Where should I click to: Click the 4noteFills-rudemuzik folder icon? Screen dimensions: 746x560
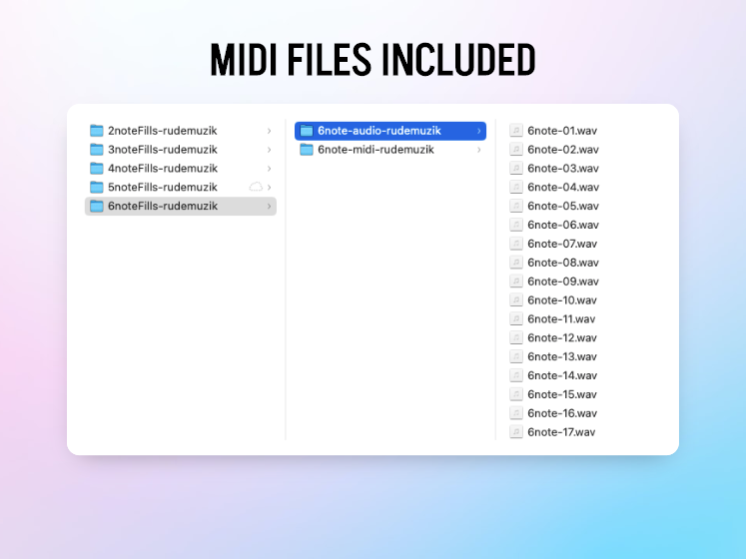(97, 169)
